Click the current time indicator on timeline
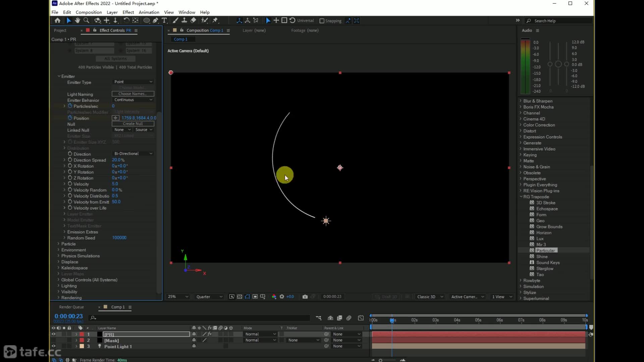This screenshot has width=644, height=362. point(392,320)
